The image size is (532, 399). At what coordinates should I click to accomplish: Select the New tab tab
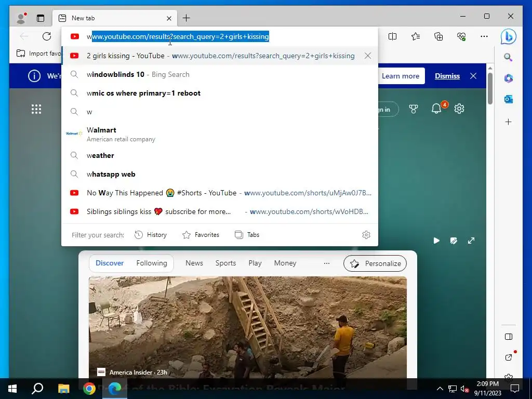115,18
